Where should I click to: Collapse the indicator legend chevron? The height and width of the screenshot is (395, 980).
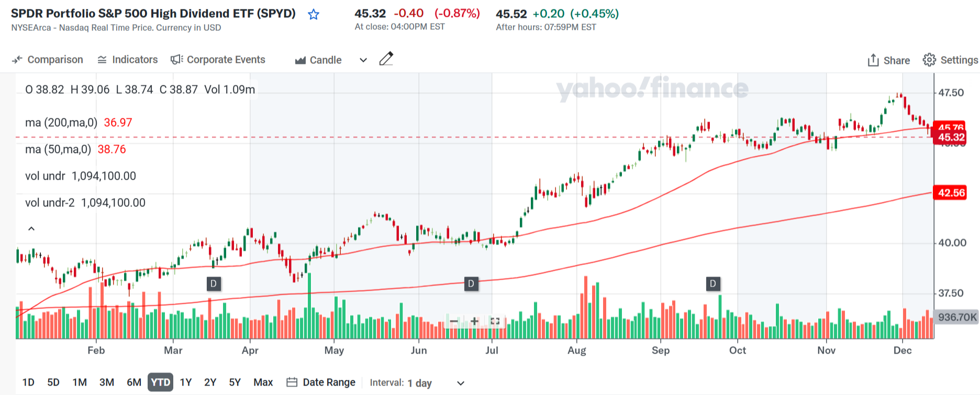pos(31,229)
